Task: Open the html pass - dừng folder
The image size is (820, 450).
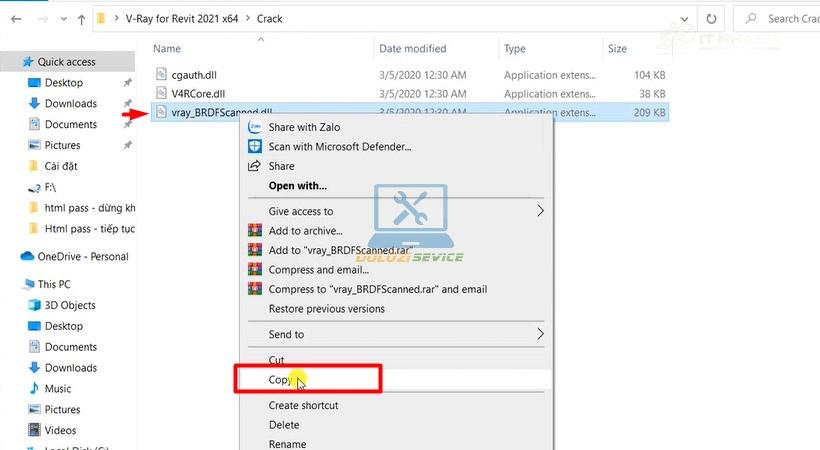Action: click(89, 208)
